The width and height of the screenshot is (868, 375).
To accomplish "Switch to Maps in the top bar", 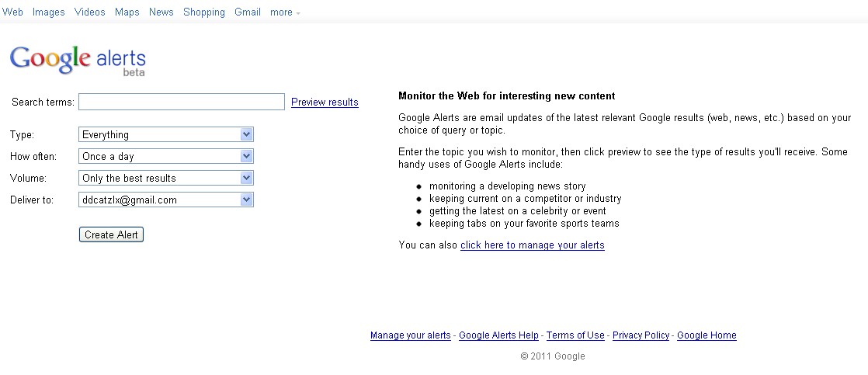I will pyautogui.click(x=127, y=12).
